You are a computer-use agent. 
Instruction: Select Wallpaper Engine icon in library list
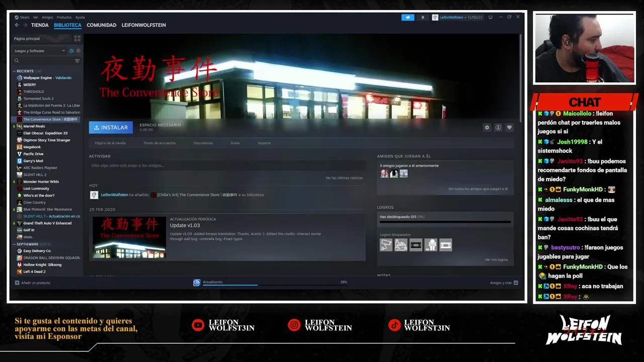19,78
